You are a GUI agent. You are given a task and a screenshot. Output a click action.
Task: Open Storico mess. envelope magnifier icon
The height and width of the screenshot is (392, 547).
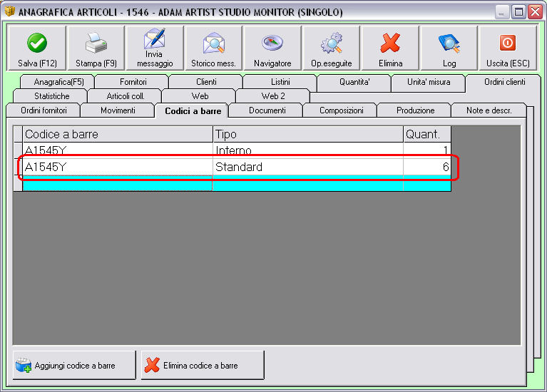click(213, 43)
